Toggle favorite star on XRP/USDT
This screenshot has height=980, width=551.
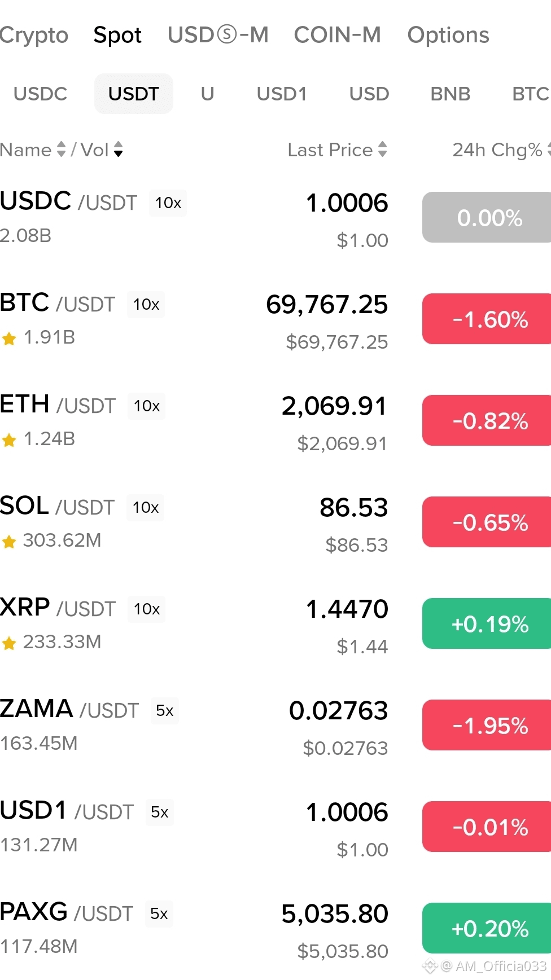[x=9, y=643]
